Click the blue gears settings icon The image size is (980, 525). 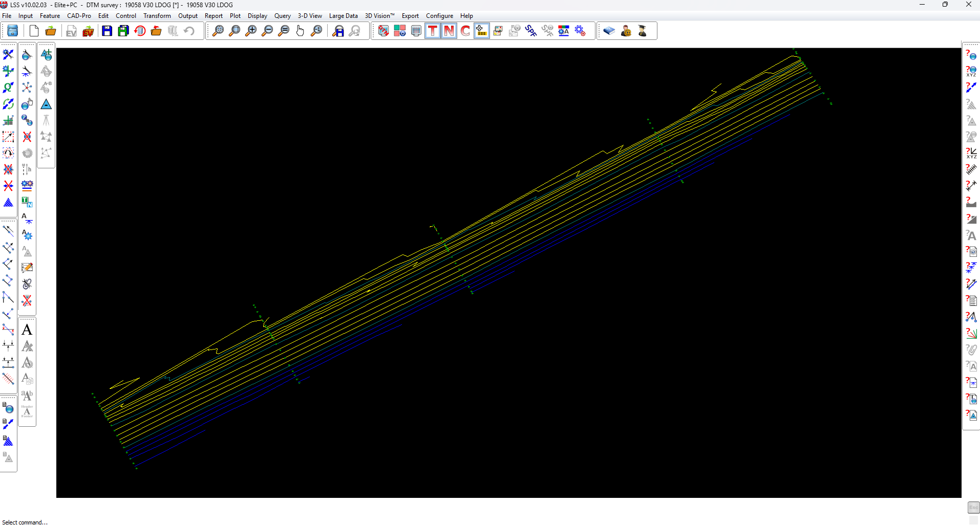[x=580, y=31]
